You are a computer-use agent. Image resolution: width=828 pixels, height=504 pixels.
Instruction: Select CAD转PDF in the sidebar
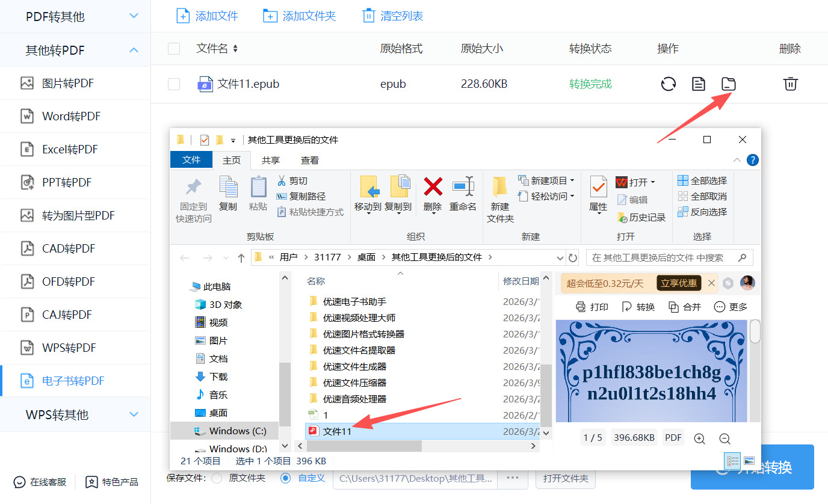click(75, 248)
